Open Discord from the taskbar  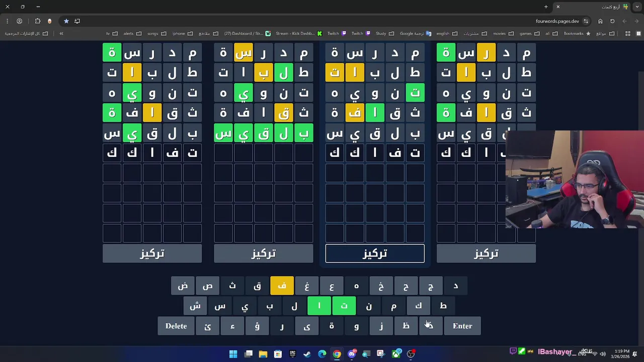tap(352, 354)
